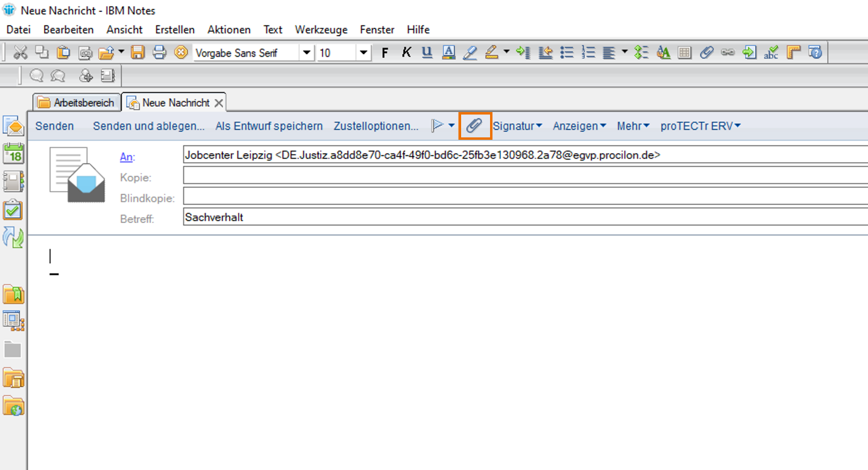868x470 pixels.
Task: Open the mail icon in left sidebar
Action: click(13, 125)
